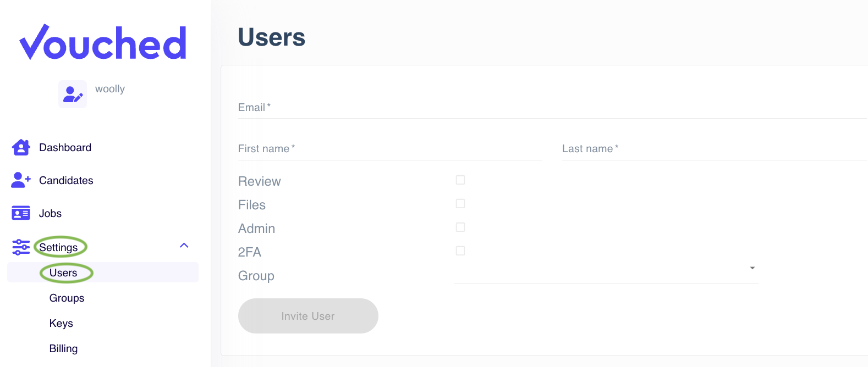Click the Candidates person icon
Image resolution: width=868 pixels, height=367 pixels.
tap(20, 180)
